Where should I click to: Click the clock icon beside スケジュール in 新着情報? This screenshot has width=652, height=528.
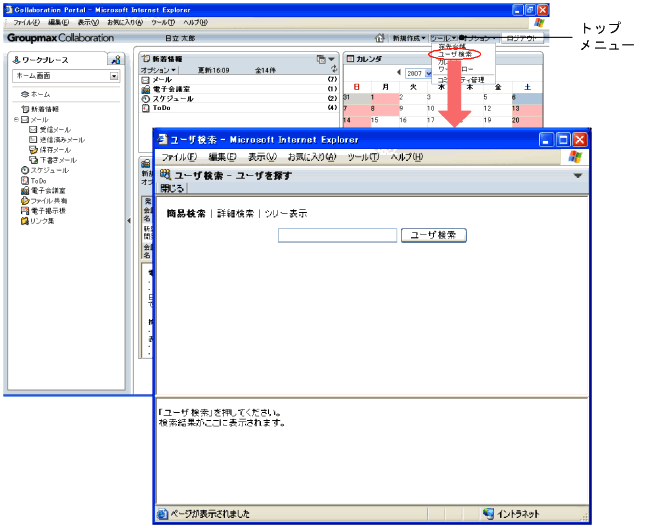146,99
